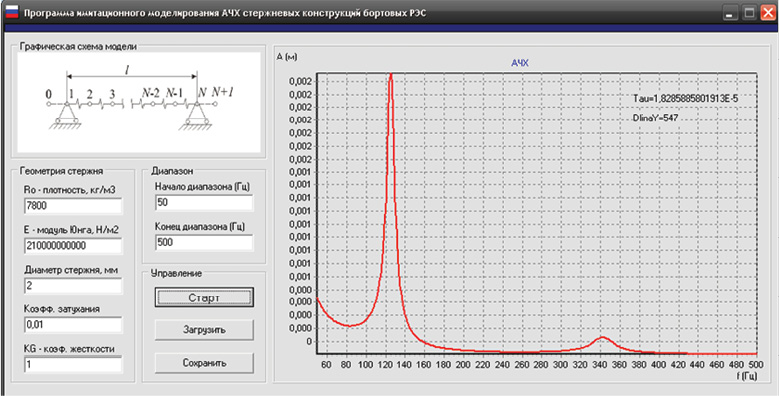Click the Диаметр стержня, мм label
This screenshot has height=396, width=779.
point(71,270)
